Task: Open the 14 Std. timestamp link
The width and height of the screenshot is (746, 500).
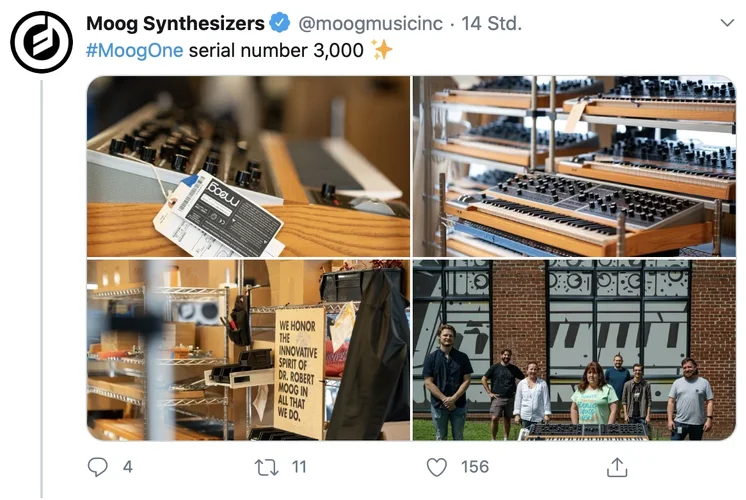Action: 491,23
